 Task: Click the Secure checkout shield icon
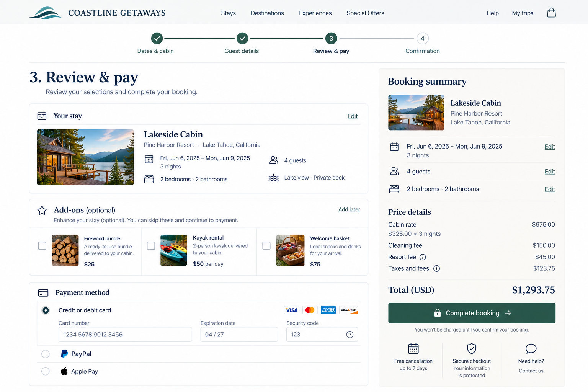pyautogui.click(x=472, y=348)
